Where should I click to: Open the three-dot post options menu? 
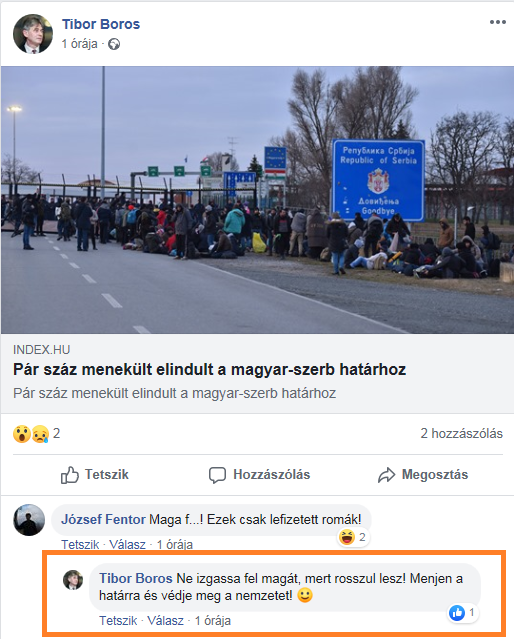(498, 22)
